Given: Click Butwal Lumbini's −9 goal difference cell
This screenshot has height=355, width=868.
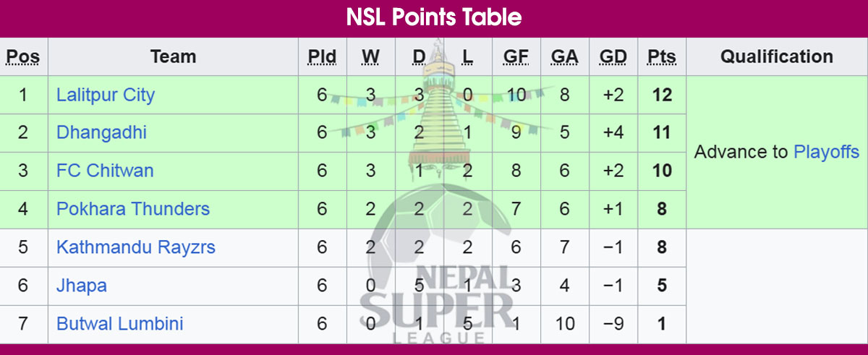Looking at the screenshot, I should coord(613,323).
